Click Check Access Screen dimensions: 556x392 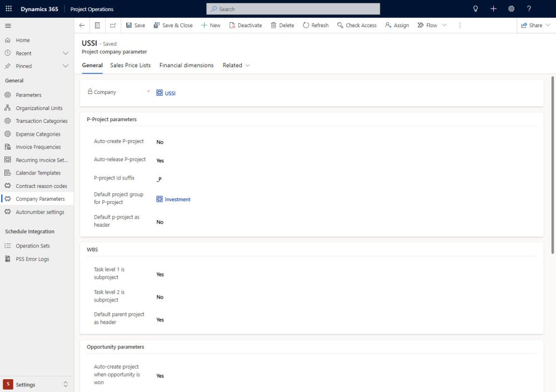tap(357, 25)
